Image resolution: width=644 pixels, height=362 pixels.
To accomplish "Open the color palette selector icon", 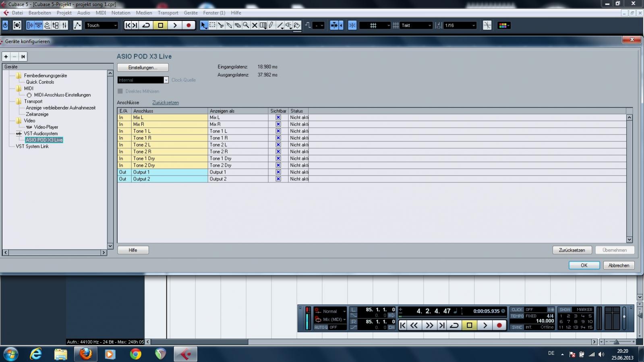I will pyautogui.click(x=504, y=25).
